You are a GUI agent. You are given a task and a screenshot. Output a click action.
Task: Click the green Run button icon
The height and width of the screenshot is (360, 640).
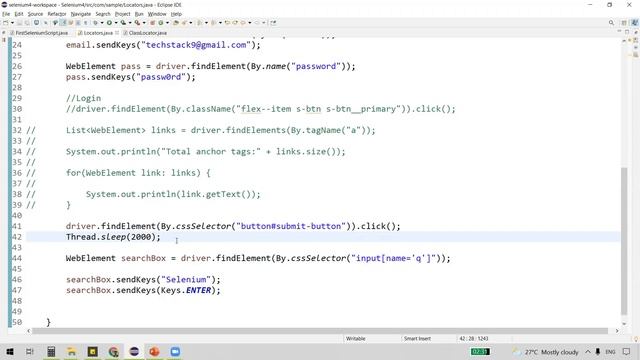point(109,23)
